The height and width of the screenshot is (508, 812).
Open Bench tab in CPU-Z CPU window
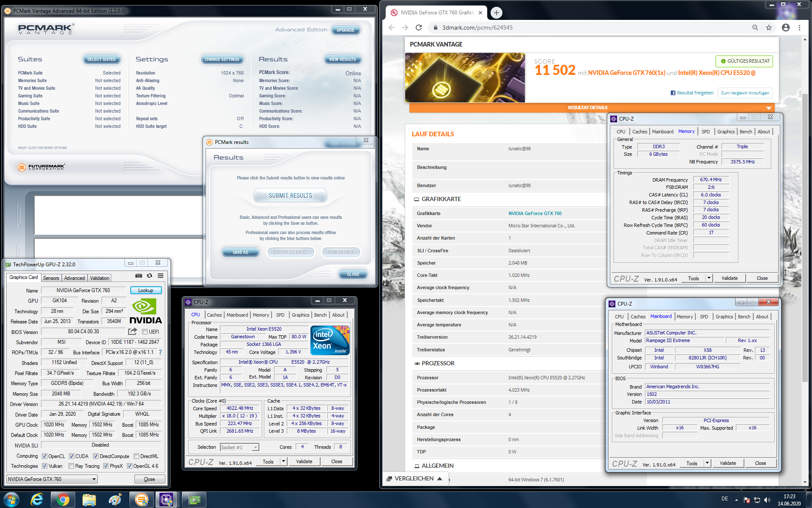point(320,315)
